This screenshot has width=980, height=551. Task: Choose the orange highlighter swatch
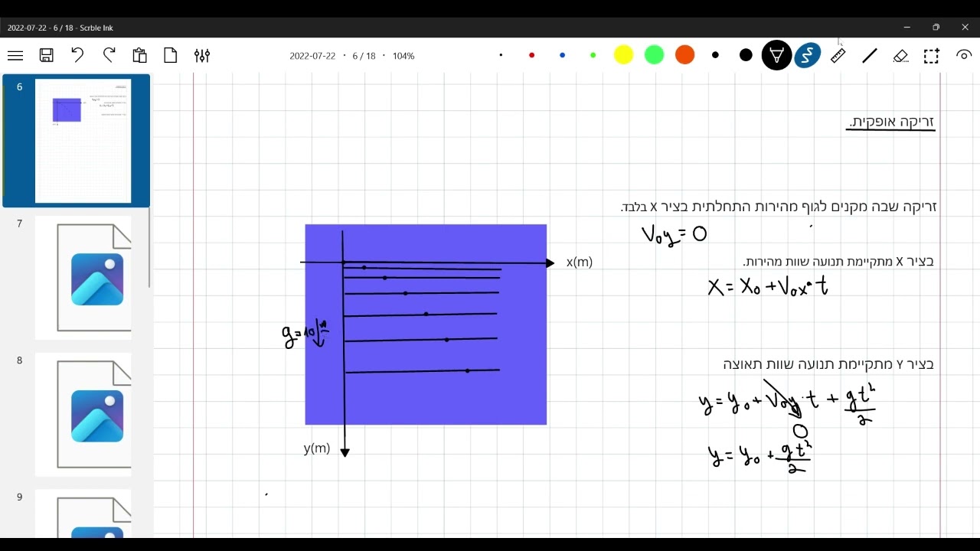tap(684, 55)
